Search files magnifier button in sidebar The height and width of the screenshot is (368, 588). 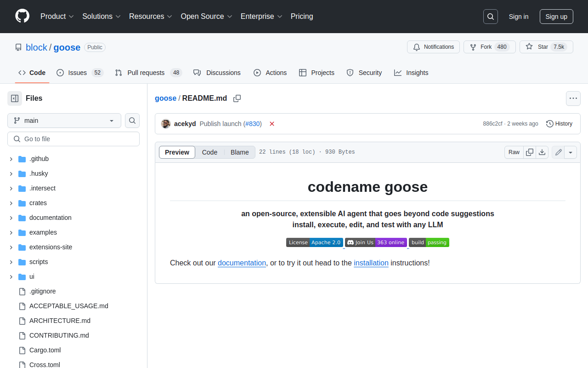pyautogui.click(x=132, y=121)
